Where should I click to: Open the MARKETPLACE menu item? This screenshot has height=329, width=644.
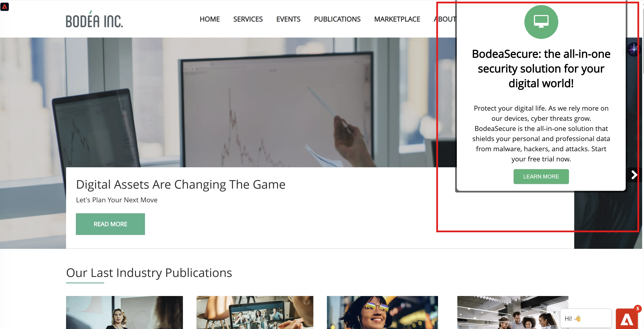click(x=397, y=19)
